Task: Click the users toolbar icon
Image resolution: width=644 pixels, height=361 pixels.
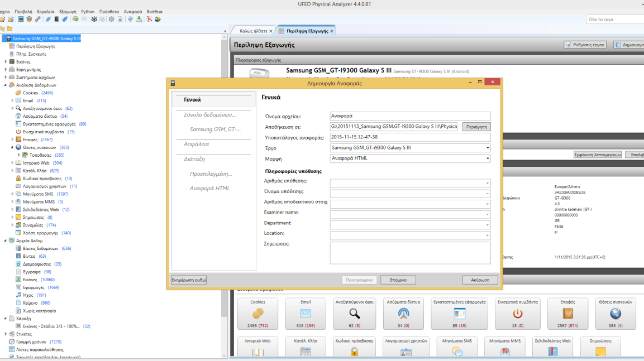Action: (158, 20)
